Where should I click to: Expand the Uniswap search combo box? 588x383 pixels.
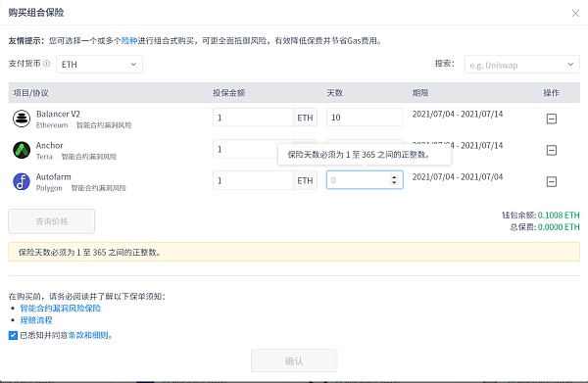[522, 65]
